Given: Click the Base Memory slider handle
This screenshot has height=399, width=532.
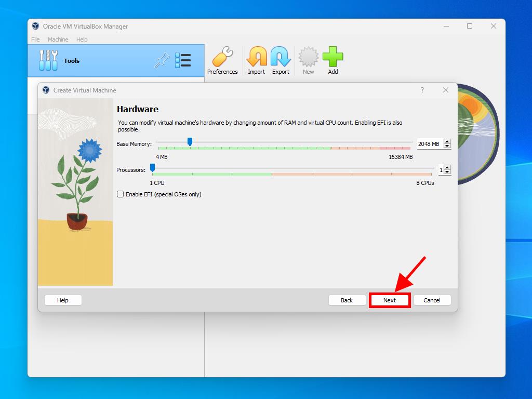Looking at the screenshot, I should [190, 141].
